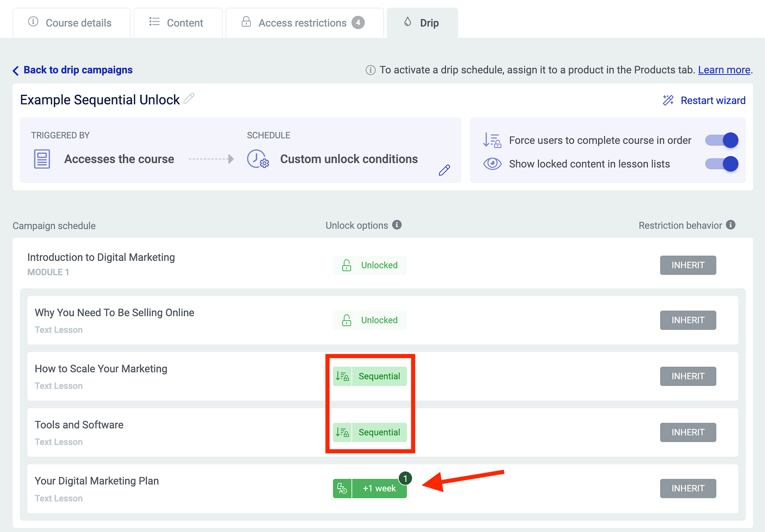The image size is (765, 532).
Task: Go to the Content tab
Action: [x=177, y=23]
